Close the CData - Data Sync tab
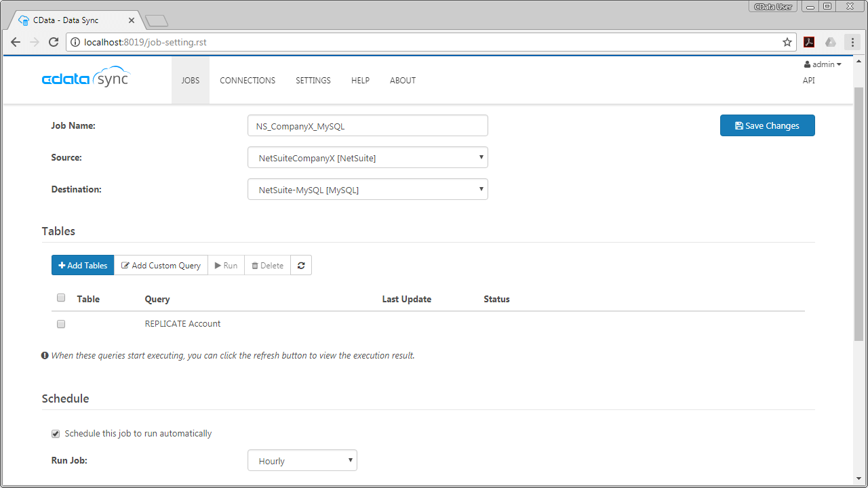Image resolution: width=868 pixels, height=488 pixels. click(132, 20)
